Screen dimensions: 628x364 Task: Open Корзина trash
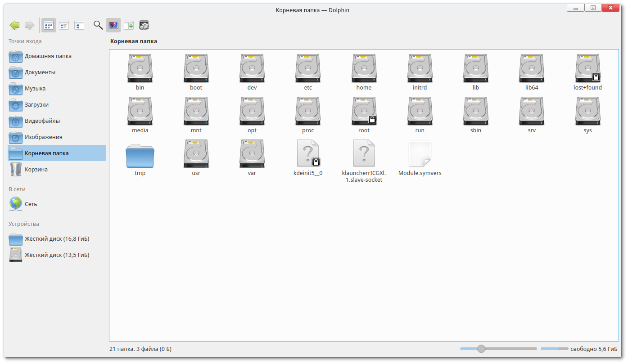coord(57,170)
